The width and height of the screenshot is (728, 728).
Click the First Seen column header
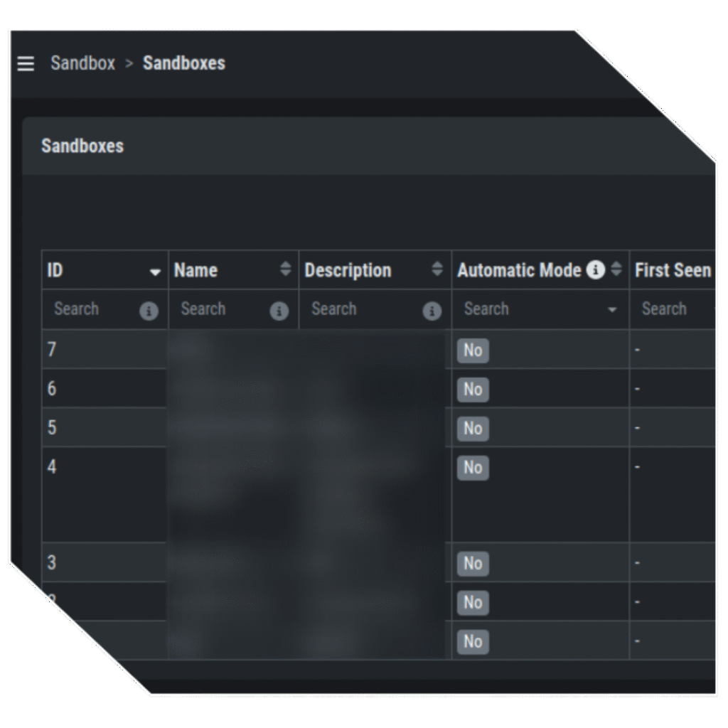point(673,269)
